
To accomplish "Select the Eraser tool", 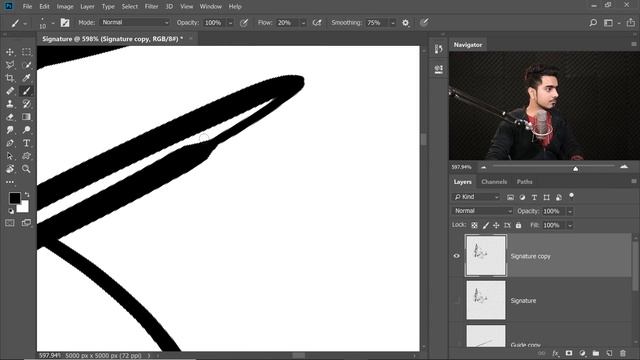I will [10, 117].
